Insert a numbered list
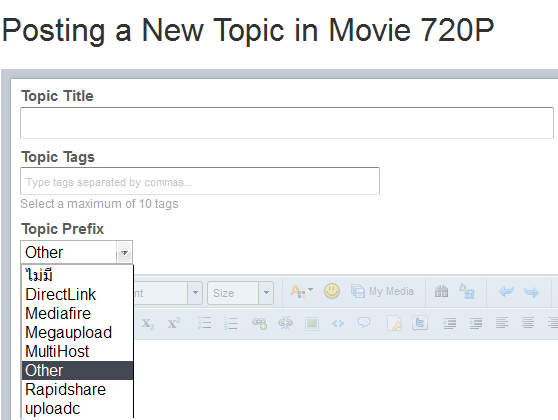The width and height of the screenshot is (558, 420). 231,323
